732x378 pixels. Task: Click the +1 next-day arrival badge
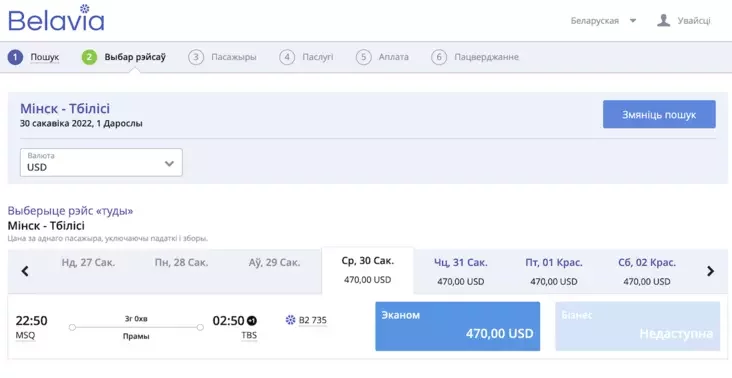(x=252, y=321)
